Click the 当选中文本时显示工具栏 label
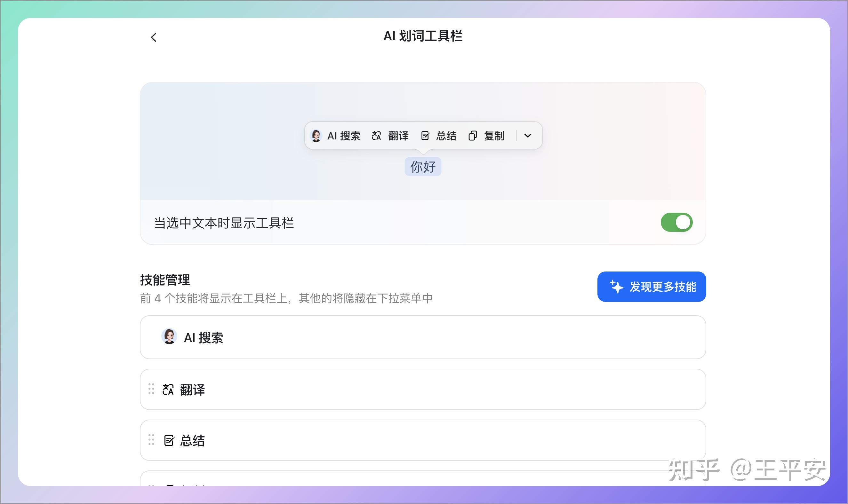Viewport: 848px width, 504px height. (224, 223)
